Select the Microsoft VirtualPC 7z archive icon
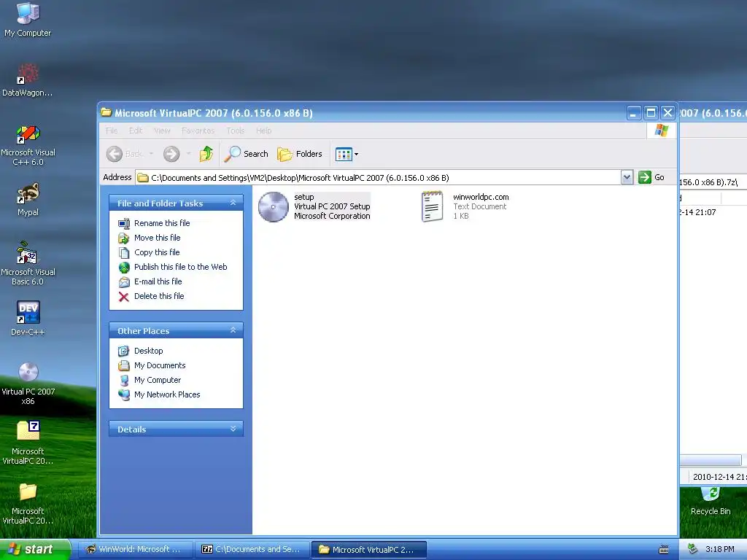The width and height of the screenshot is (747, 560). 28,443
